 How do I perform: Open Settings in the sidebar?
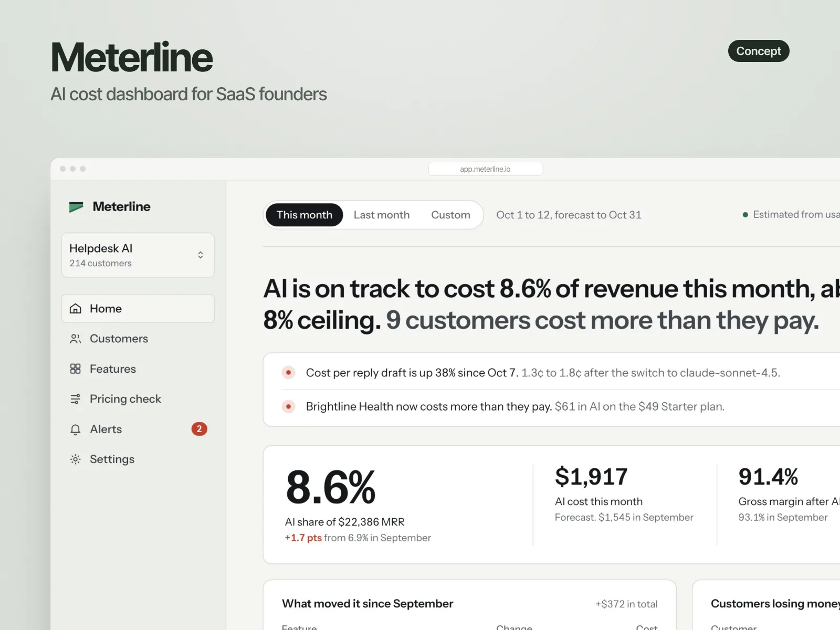coord(138,459)
